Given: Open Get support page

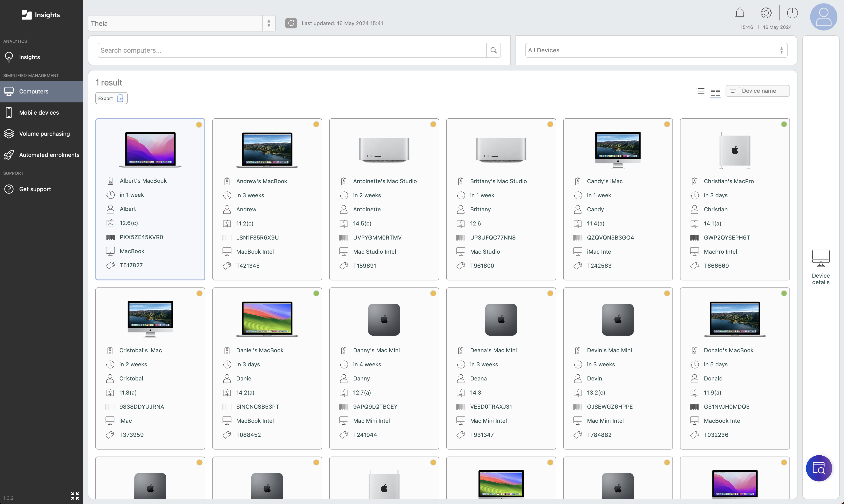Looking at the screenshot, I should pyautogui.click(x=41, y=189).
